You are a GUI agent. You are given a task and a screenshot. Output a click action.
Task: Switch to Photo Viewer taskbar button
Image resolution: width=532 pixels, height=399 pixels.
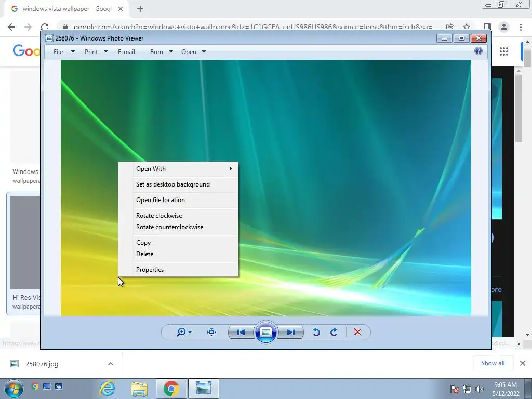204,389
